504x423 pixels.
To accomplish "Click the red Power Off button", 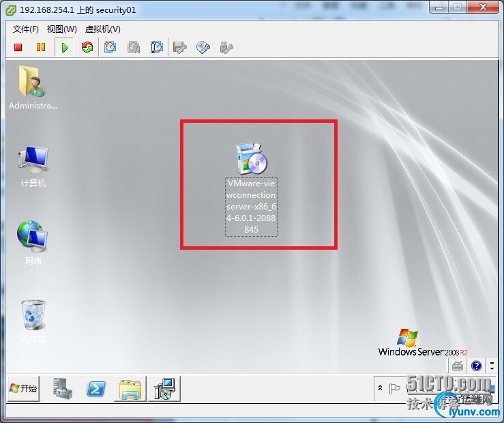I will (x=18, y=47).
